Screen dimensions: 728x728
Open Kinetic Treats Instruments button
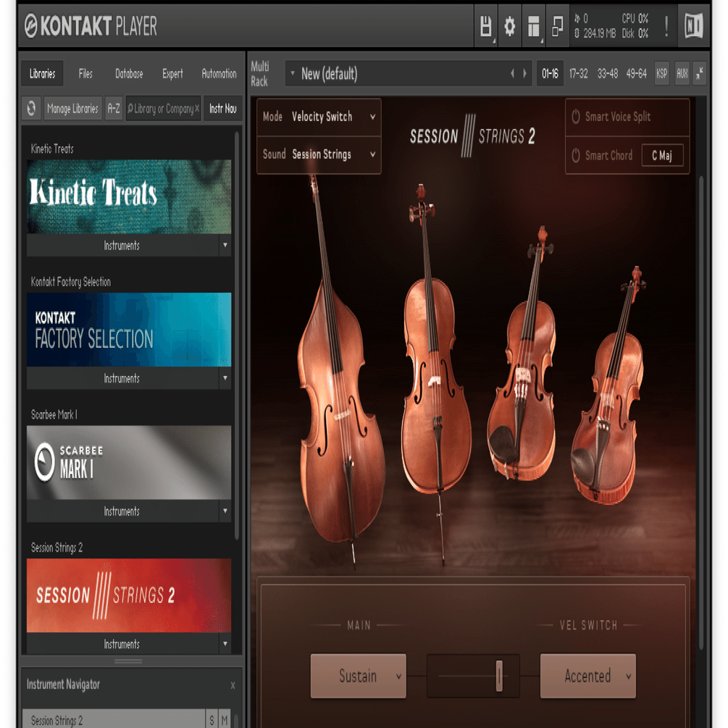(x=122, y=245)
